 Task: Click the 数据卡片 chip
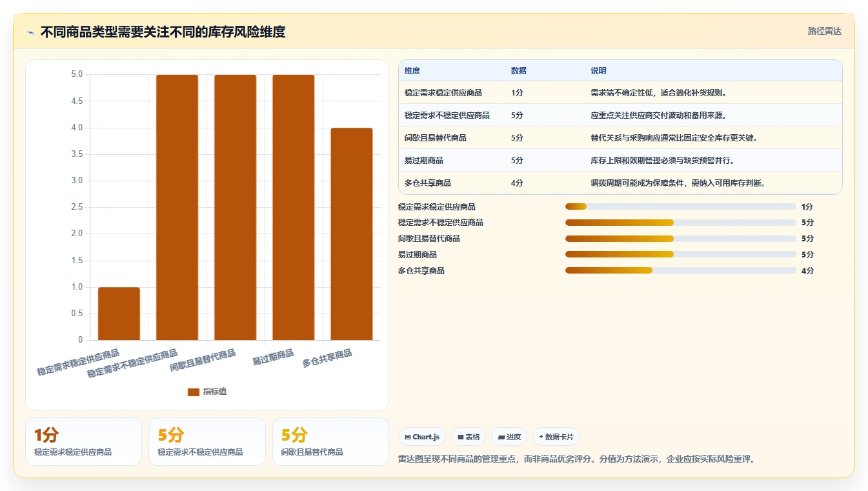[x=556, y=437]
